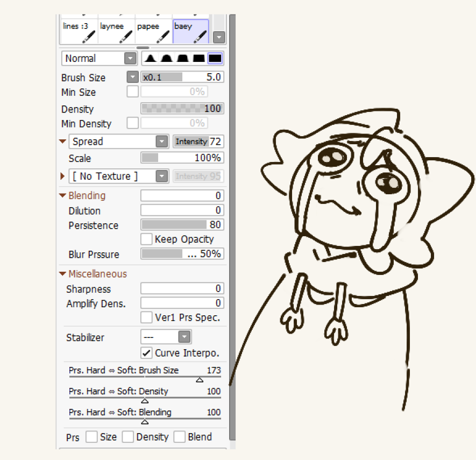Enable the Prs Density checkbox
Image resolution: width=476 pixels, height=460 pixels.
coord(128,437)
